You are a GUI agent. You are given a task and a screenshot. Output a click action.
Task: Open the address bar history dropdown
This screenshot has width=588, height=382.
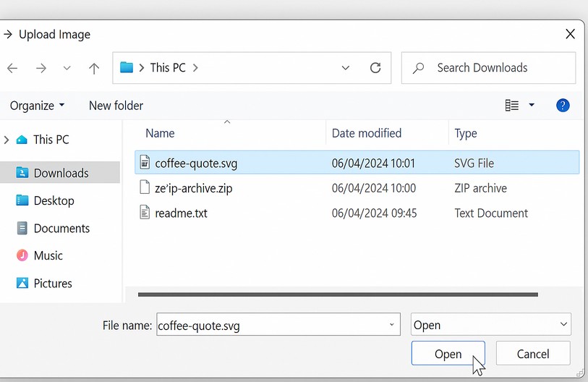(x=346, y=68)
